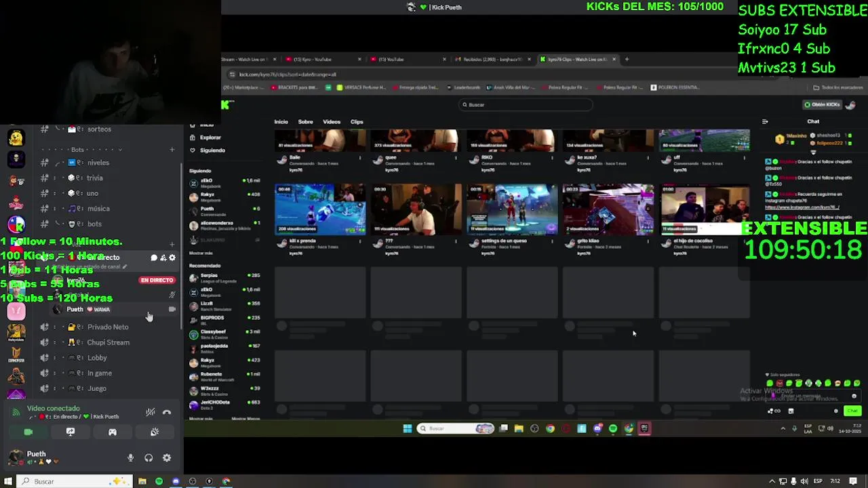Open the outer Windows Start button
The image size is (868, 488).
click(8, 481)
